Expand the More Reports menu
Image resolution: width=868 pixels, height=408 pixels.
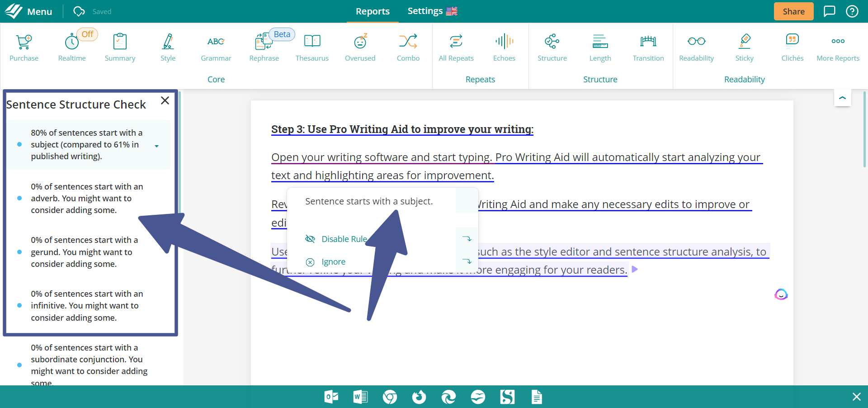(x=838, y=47)
